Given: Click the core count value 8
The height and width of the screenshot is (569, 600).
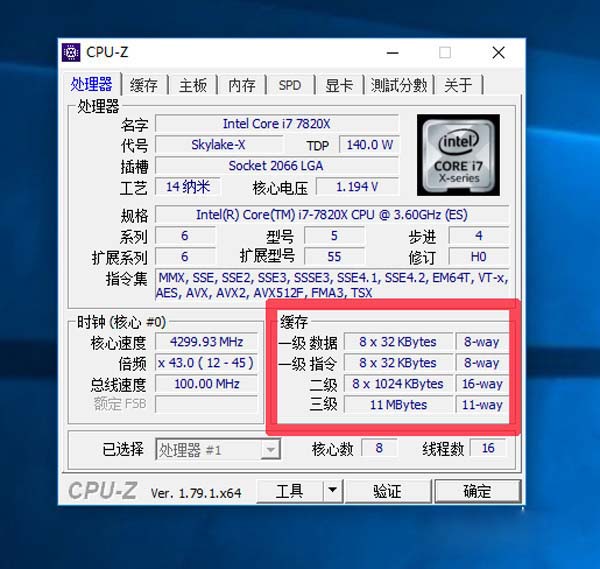Looking at the screenshot, I should [x=379, y=448].
